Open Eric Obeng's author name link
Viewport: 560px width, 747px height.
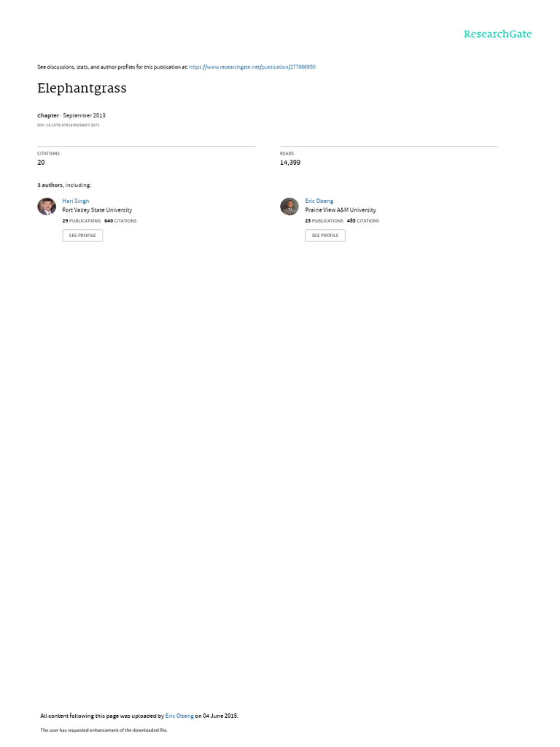[319, 201]
